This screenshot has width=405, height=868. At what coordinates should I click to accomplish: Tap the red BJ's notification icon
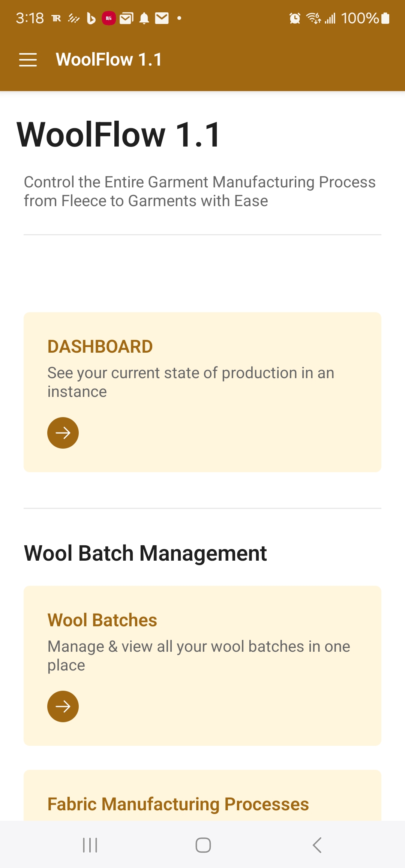click(x=109, y=18)
